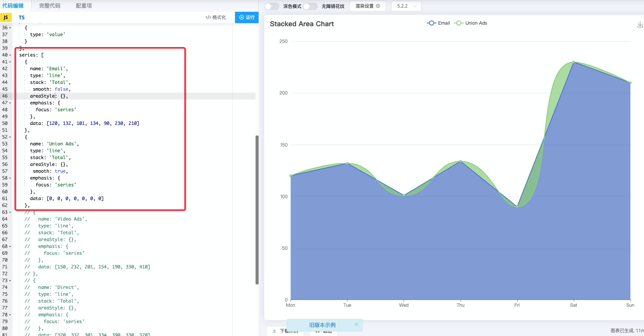The height and width of the screenshot is (336, 644).
Task: Select the TS language tab
Action: pos(22,17)
